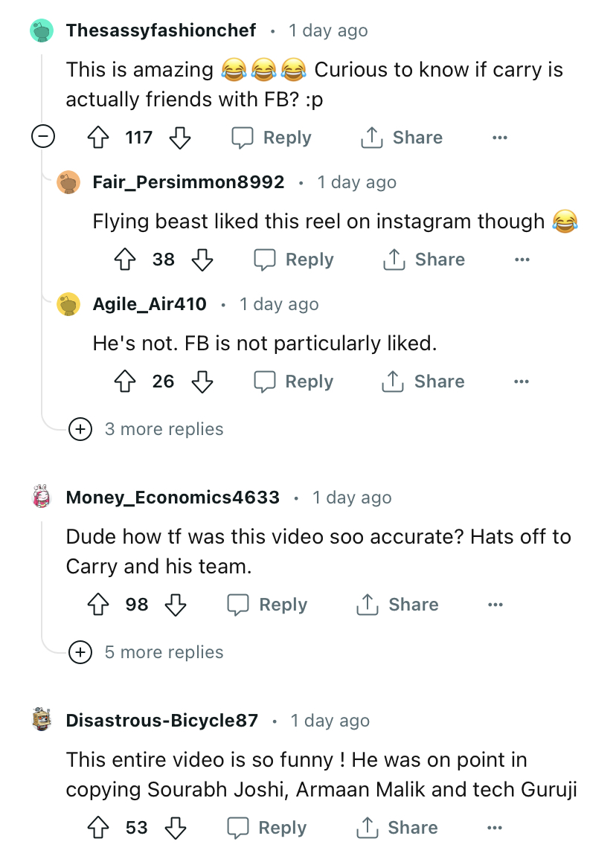Open Agile_Air410's profile link
Image resolution: width=616 pixels, height=856 pixels.
click(150, 304)
